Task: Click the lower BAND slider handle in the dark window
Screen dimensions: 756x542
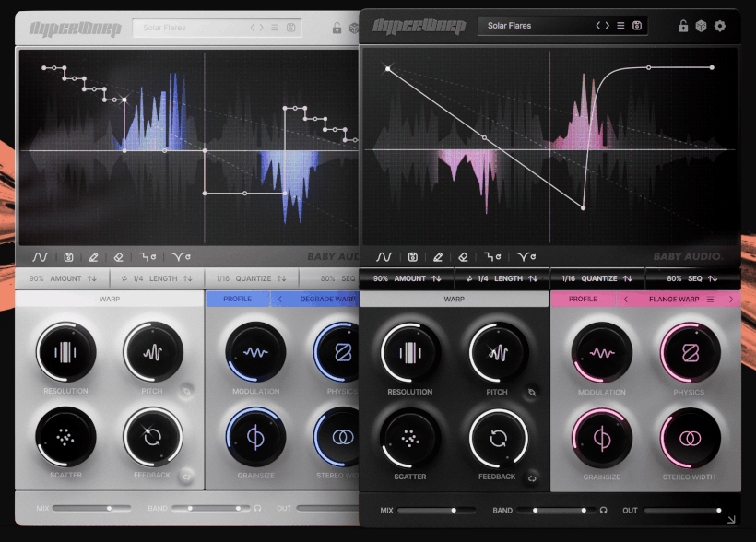Action: (x=535, y=510)
